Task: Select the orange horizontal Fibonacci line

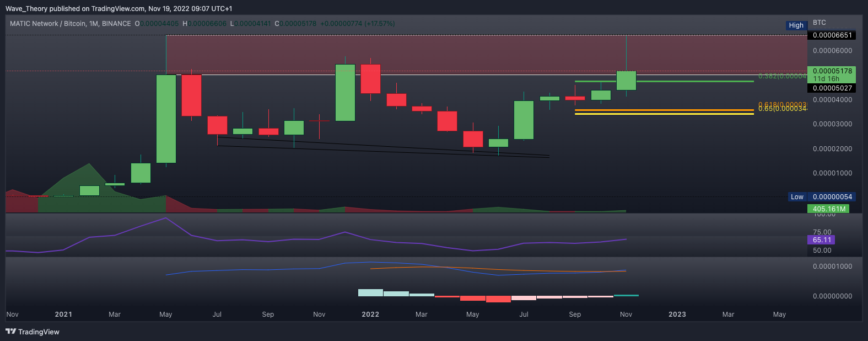Action: [x=664, y=110]
